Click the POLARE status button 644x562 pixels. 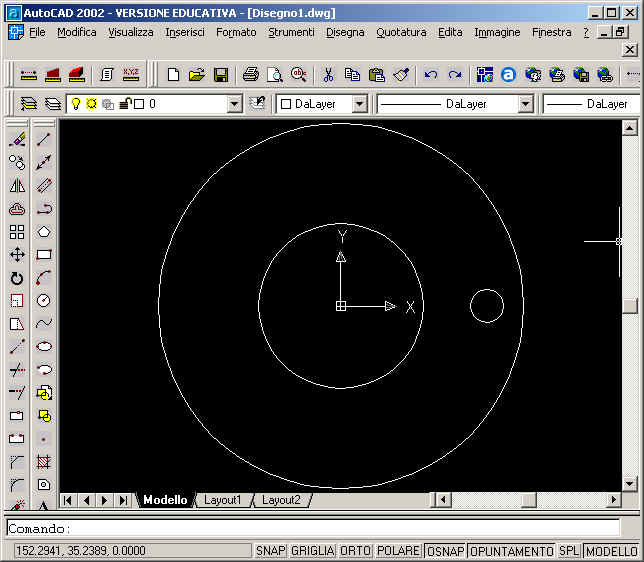(399, 551)
